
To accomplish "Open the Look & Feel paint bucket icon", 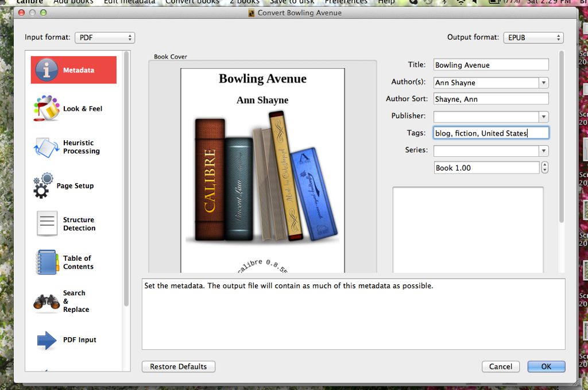I will click(47, 109).
